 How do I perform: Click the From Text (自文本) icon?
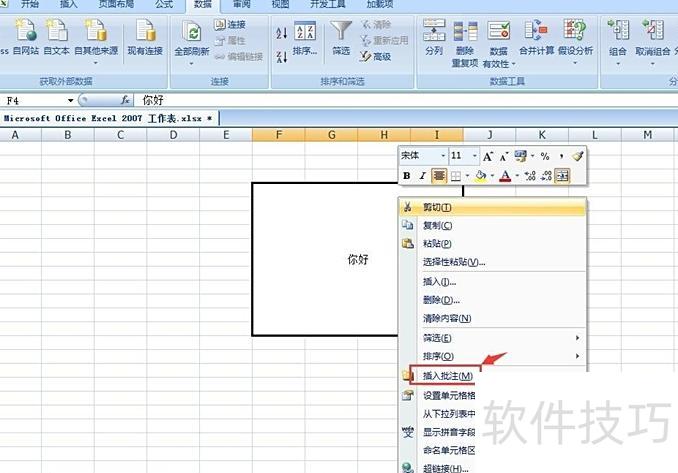tap(57, 37)
